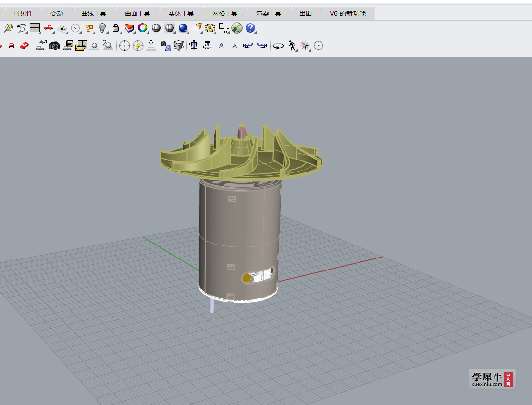
Task: Click the sphere icon labeled 2
Action: coord(108,46)
